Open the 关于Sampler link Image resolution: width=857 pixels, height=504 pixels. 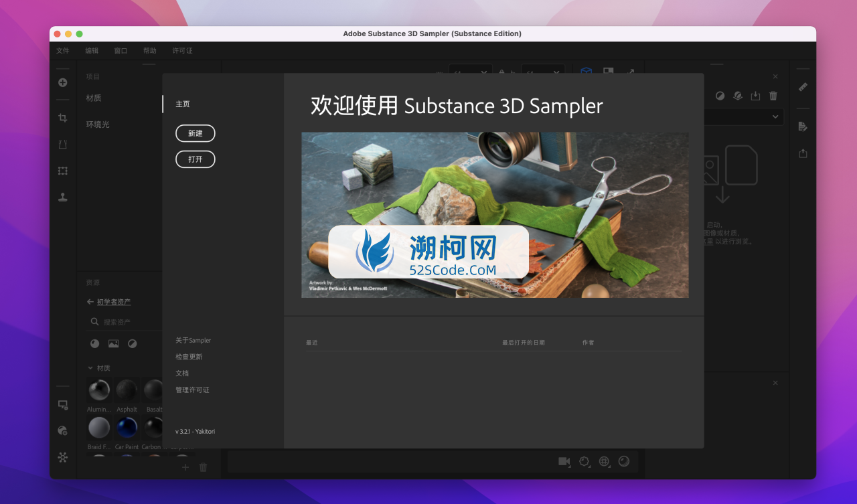click(x=193, y=341)
